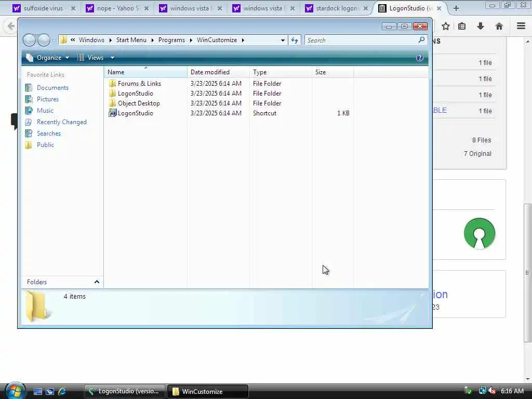The height and width of the screenshot is (399, 532).
Task: Open the Searches favorite link
Action: pos(48,134)
